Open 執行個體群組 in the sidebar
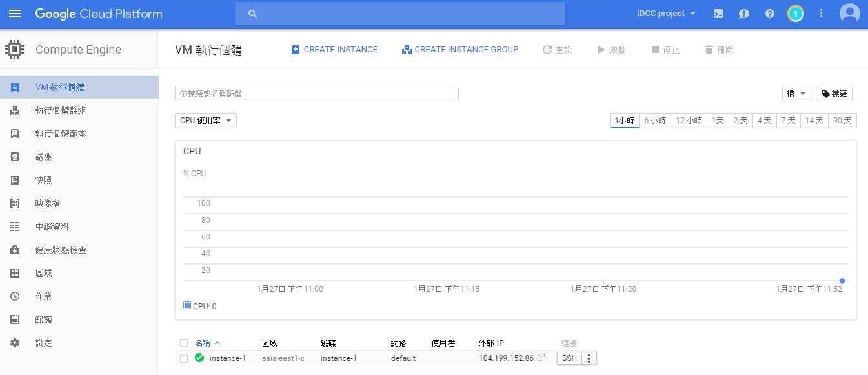The image size is (868, 375). (79, 110)
